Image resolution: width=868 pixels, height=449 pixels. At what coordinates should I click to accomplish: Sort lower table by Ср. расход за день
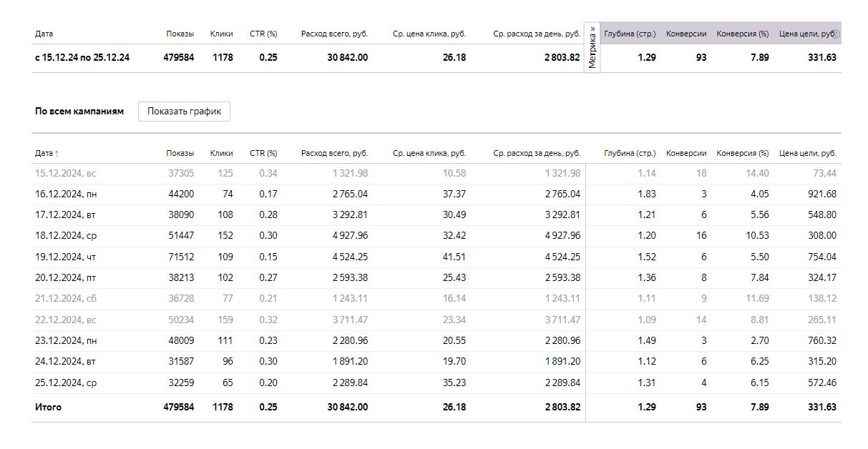click(536, 153)
